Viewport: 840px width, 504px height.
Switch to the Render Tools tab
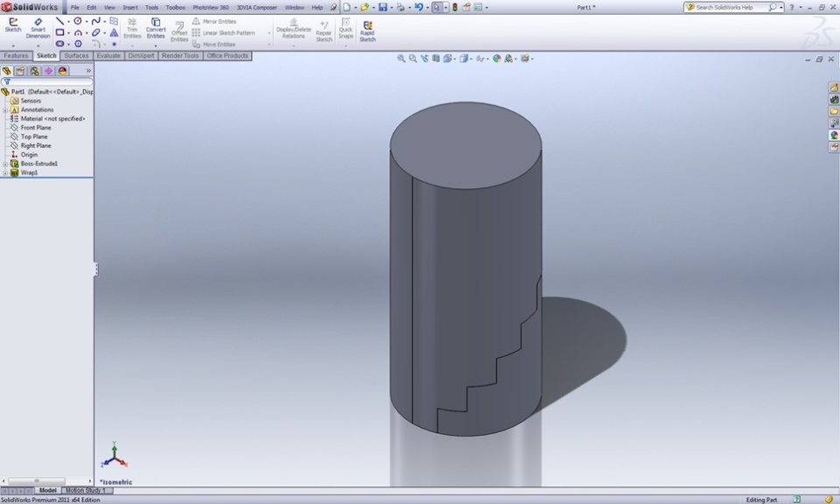tap(180, 56)
